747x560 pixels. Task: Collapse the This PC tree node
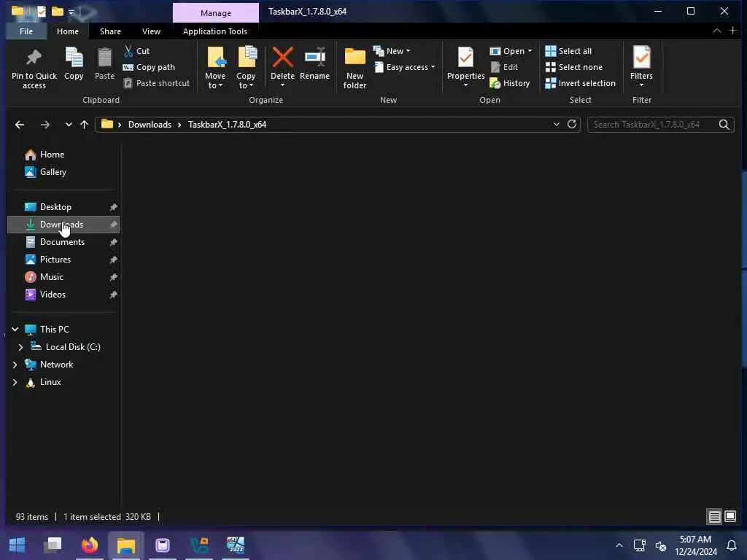coord(15,330)
